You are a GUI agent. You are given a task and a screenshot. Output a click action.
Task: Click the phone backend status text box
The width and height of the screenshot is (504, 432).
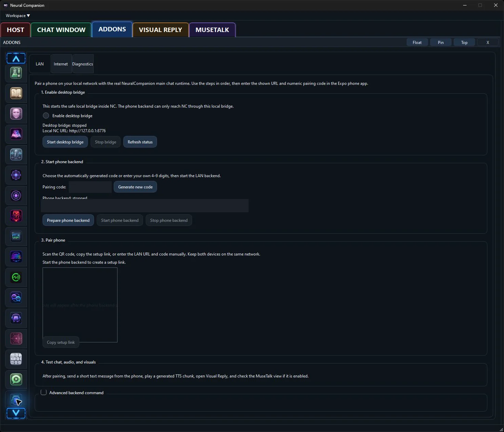pos(145,205)
